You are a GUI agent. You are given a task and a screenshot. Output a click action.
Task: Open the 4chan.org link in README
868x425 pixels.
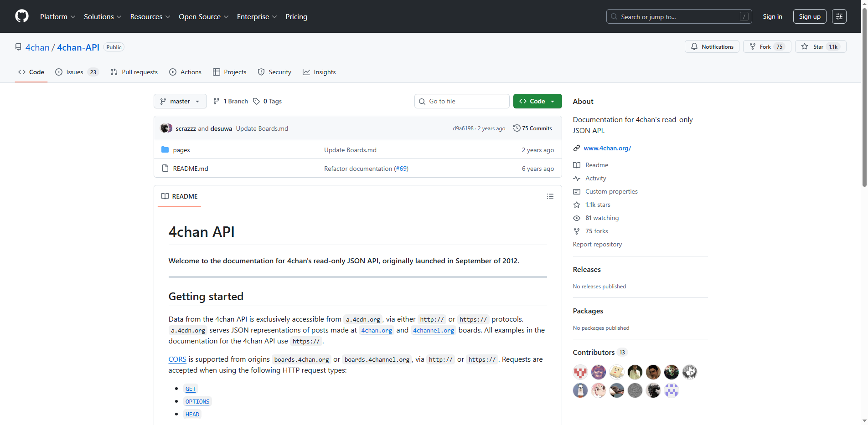[x=377, y=330]
